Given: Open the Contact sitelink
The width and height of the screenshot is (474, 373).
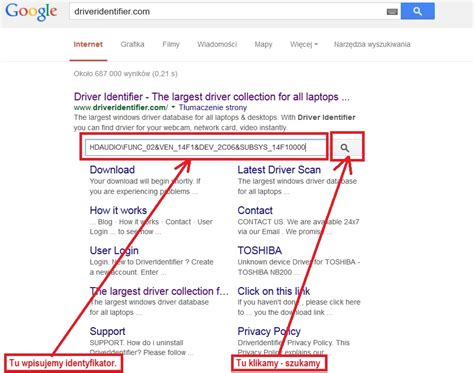Looking at the screenshot, I should pyautogui.click(x=255, y=210).
